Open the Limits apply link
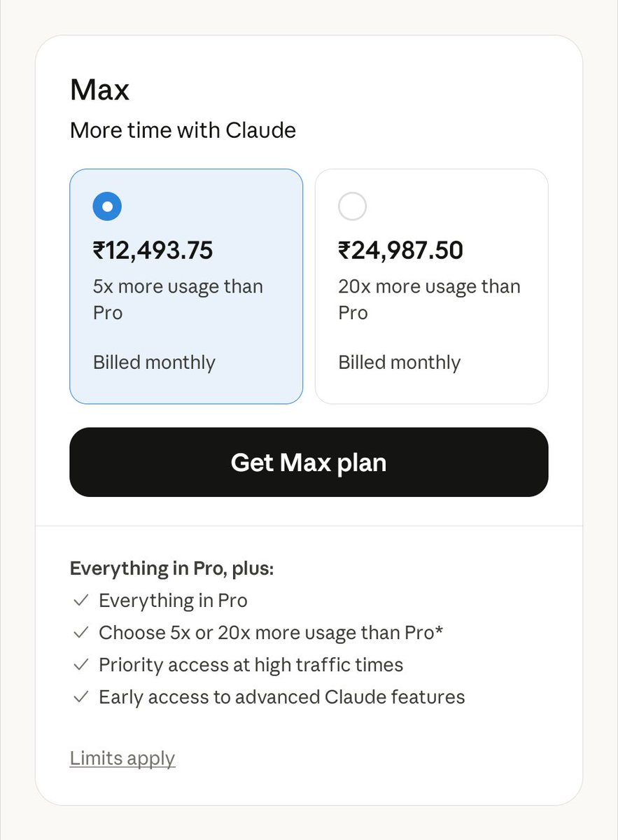Viewport: 618px width, 840px height. [x=122, y=758]
